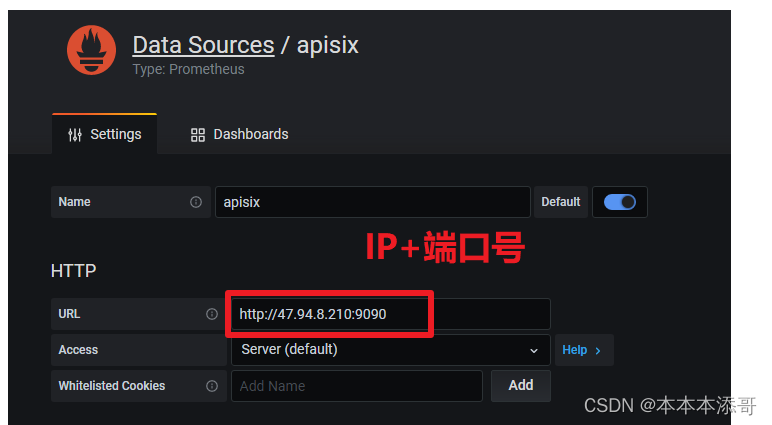Screen dimensions: 772x425
Task: Switch to the Settings tab
Action: [104, 134]
